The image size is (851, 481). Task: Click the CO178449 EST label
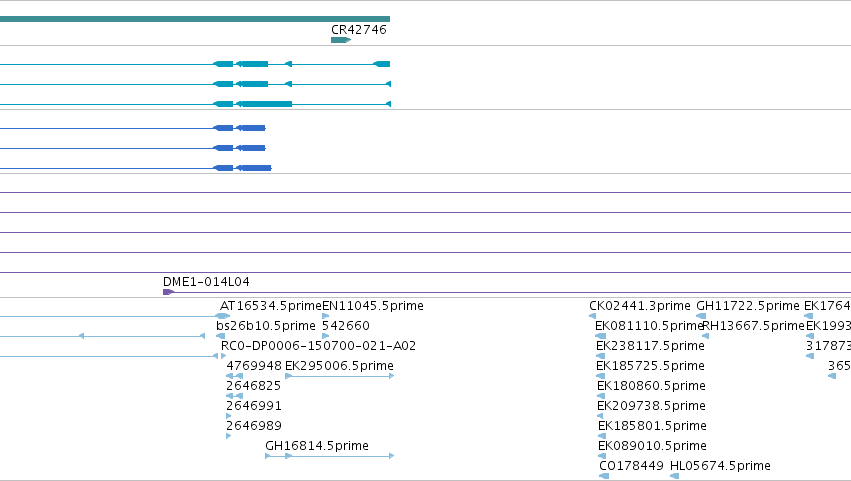631,466
